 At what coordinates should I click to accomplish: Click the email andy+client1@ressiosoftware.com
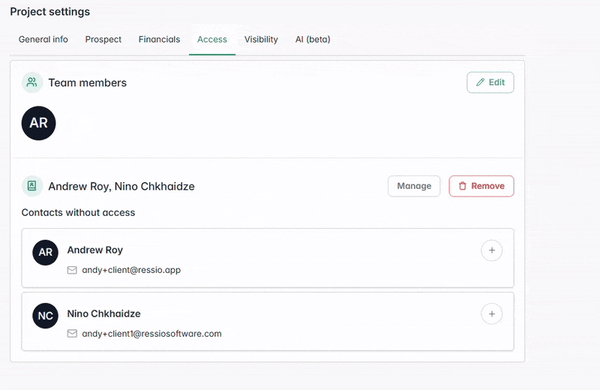[152, 333]
